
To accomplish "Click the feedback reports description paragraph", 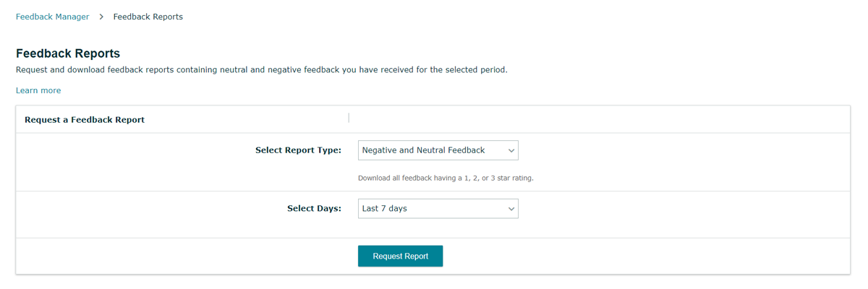I will 261,70.
